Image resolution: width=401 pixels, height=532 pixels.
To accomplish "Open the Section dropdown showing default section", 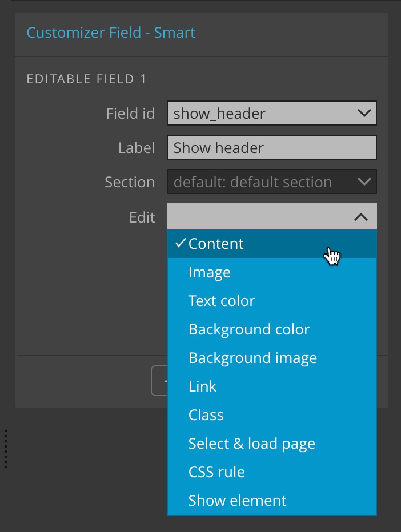I will click(272, 182).
